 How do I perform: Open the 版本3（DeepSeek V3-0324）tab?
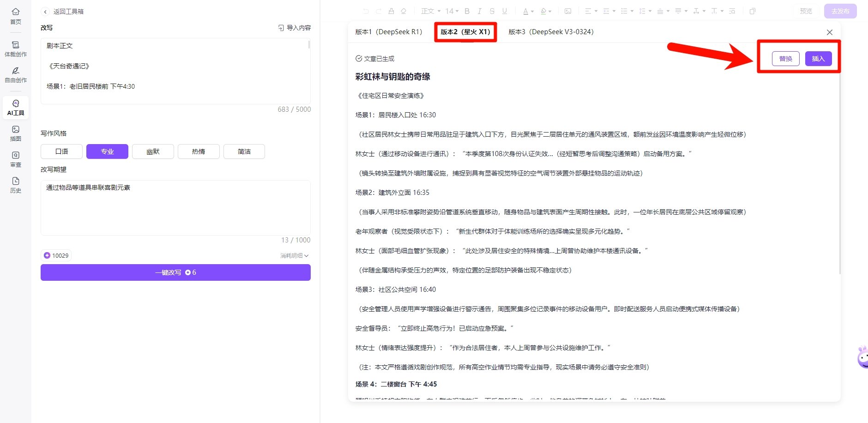(x=550, y=32)
